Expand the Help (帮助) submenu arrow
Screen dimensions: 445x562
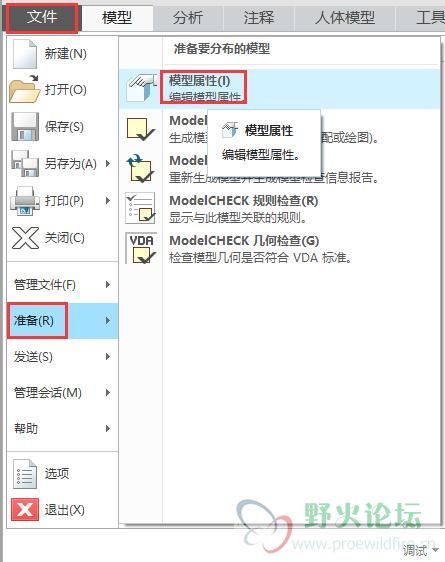coord(108,428)
